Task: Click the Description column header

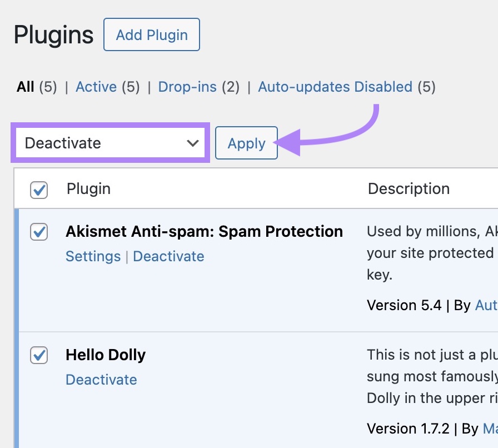Action: coord(409,189)
